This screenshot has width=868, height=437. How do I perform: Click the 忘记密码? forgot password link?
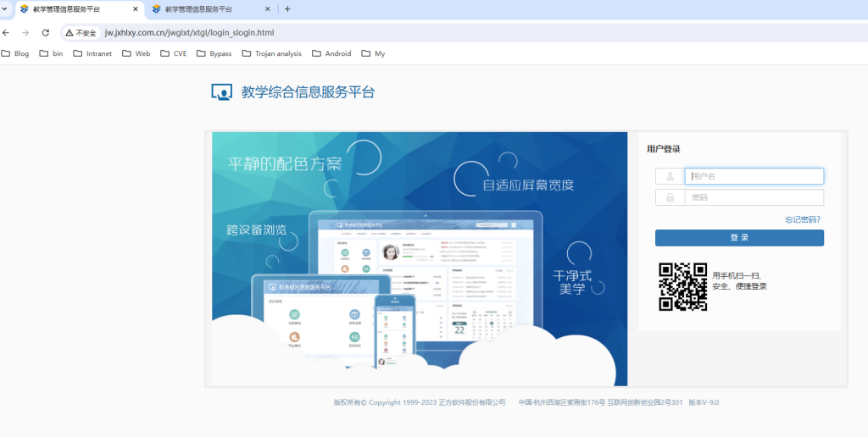[802, 219]
